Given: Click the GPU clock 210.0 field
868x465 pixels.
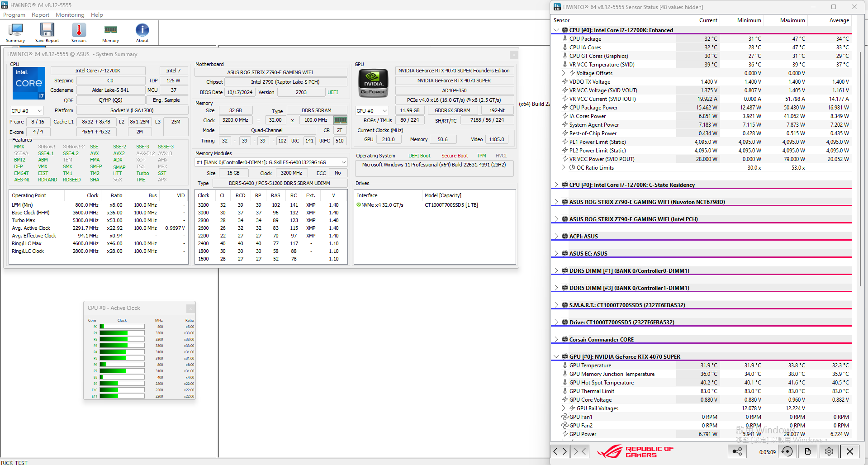Looking at the screenshot, I should [x=388, y=139].
